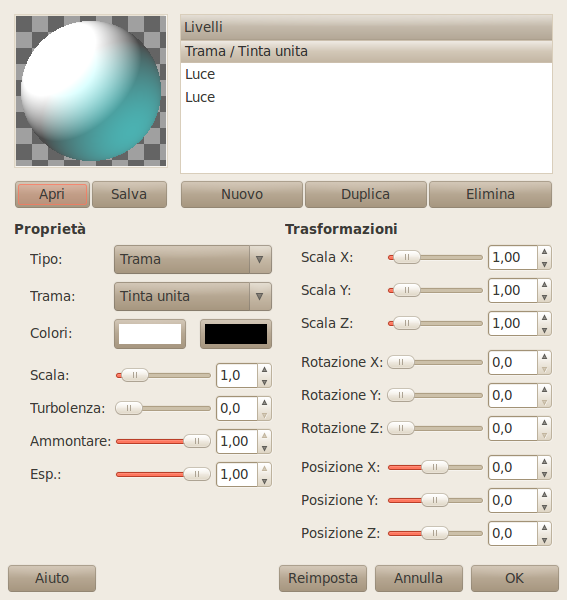Cancel the dialog with Annulla
This screenshot has height=600, width=567.
[419, 578]
